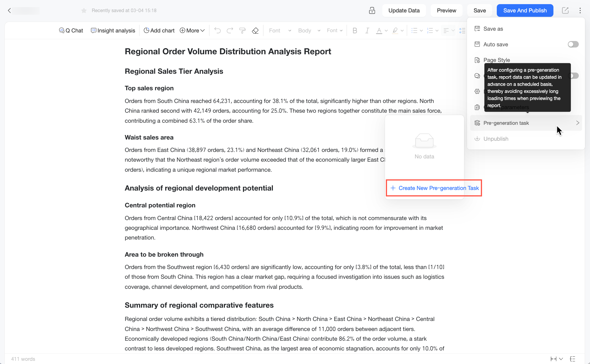Click the Global parameters icon

(477, 107)
